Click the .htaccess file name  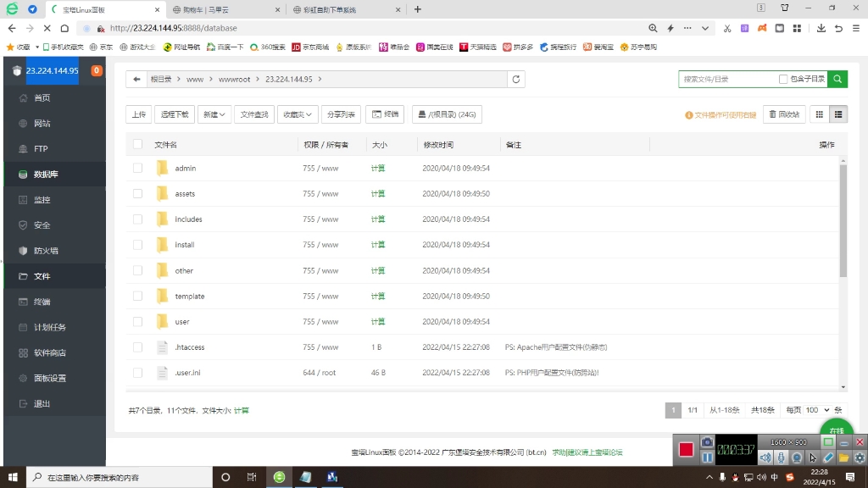point(189,347)
